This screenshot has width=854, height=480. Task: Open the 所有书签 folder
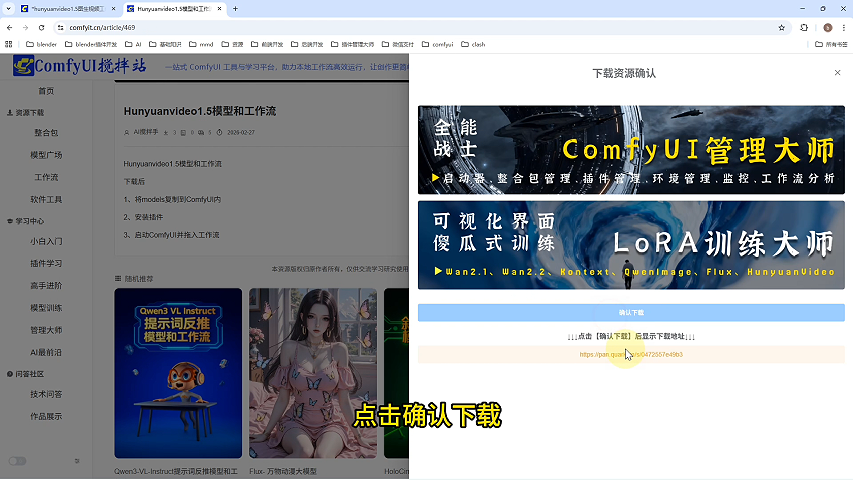pos(831,44)
